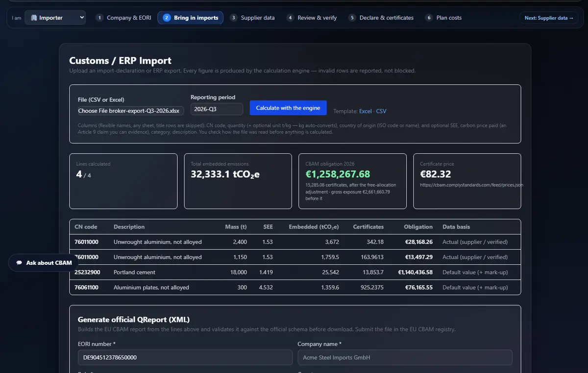Click SEE value 4.532
The height and width of the screenshot is (373, 588).
(266, 287)
